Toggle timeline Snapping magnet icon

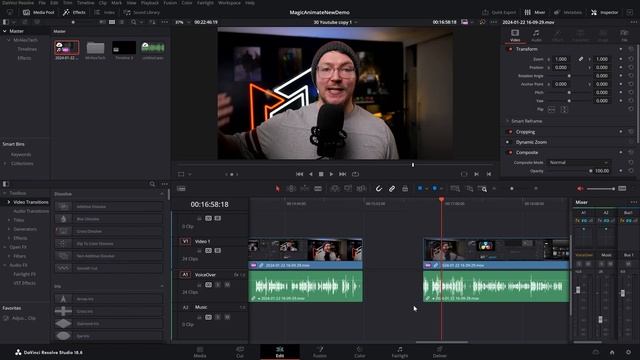point(378,189)
